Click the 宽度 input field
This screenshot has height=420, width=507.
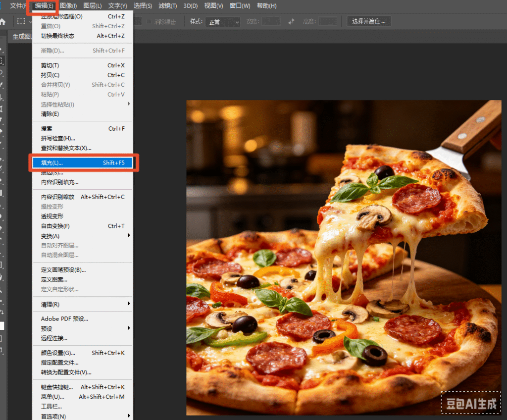pyautogui.click(x=271, y=22)
